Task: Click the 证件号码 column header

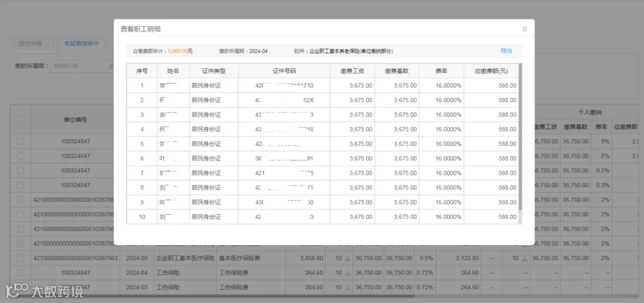Action: (284, 71)
